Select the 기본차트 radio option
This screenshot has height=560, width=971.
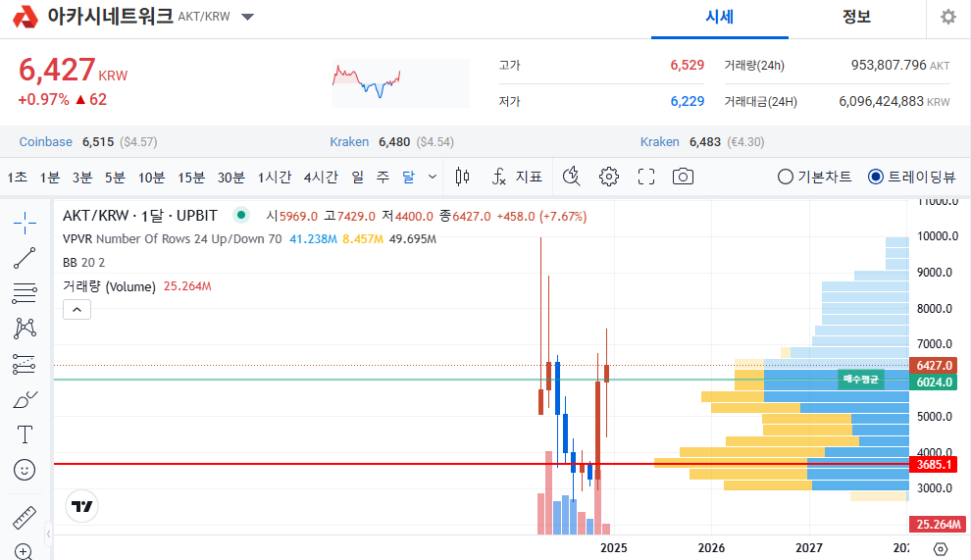pos(814,177)
